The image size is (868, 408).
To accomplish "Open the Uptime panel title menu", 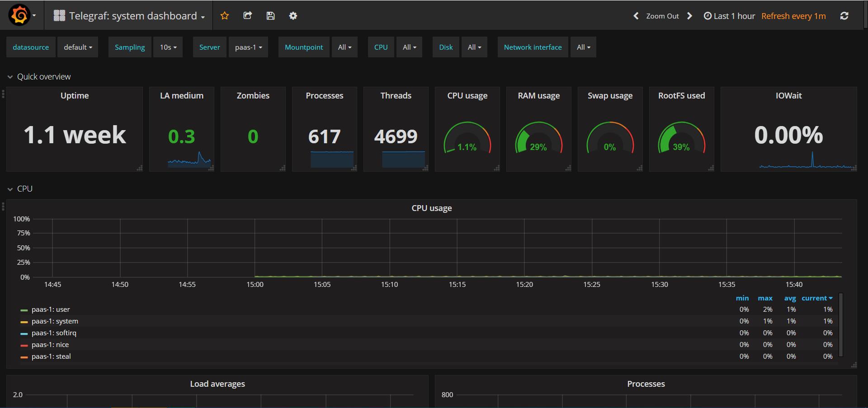I will (x=75, y=95).
